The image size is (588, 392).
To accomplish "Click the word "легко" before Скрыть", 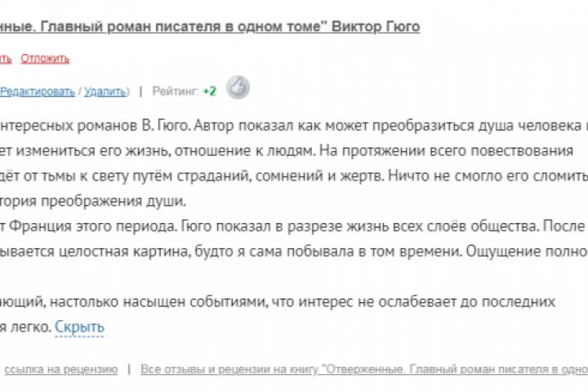I will [31, 327].
